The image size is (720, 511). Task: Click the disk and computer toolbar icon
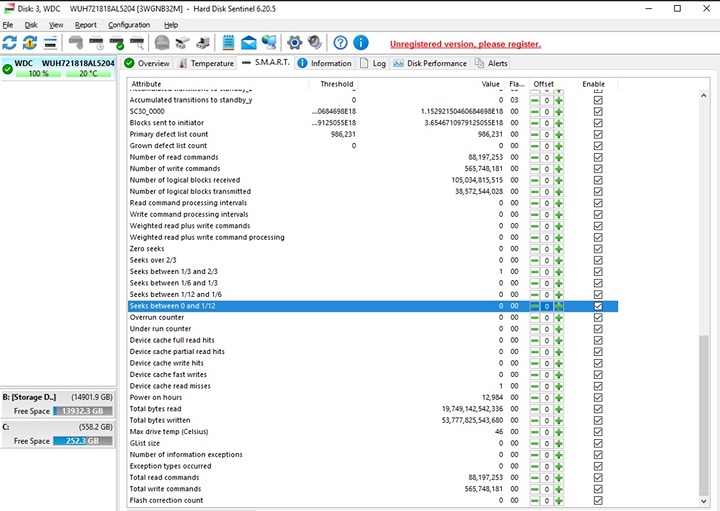coord(203,43)
